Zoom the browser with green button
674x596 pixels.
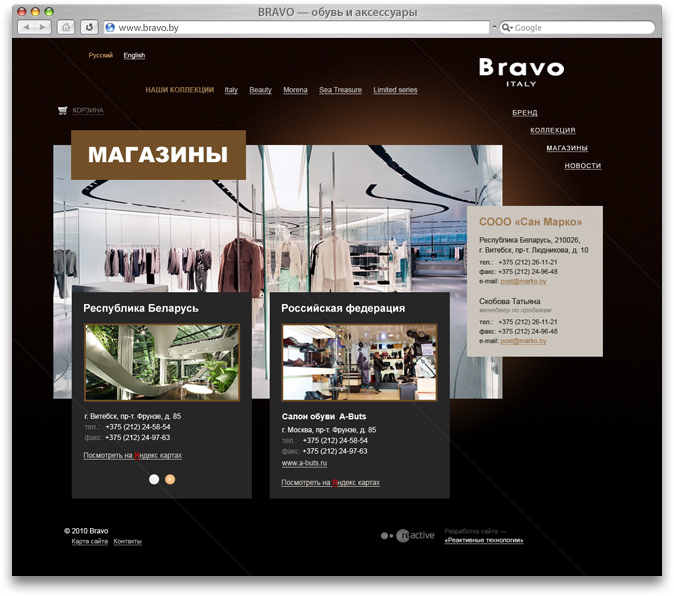[x=49, y=12]
